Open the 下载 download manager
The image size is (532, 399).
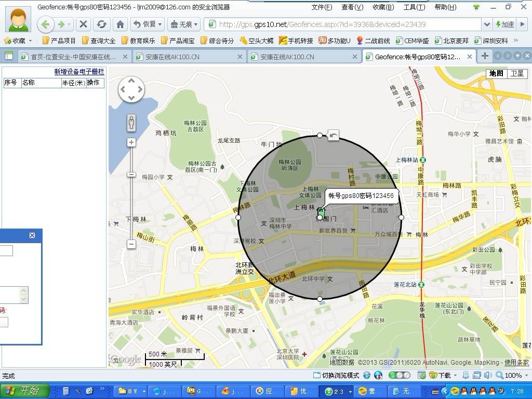[441, 375]
